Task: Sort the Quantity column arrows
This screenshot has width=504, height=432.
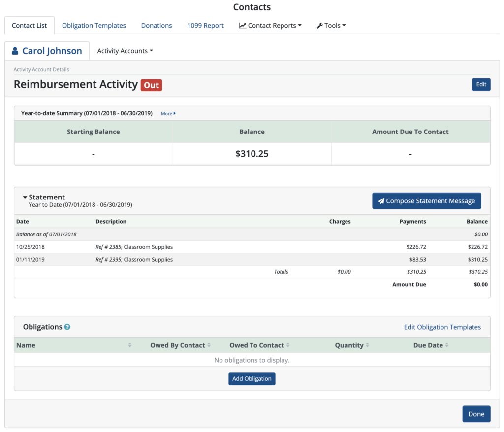Action: (x=367, y=345)
